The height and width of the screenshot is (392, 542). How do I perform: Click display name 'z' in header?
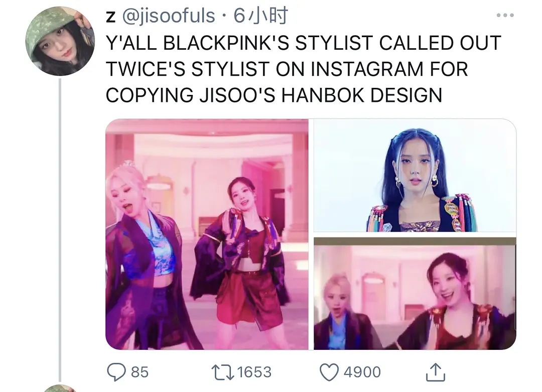(x=110, y=17)
